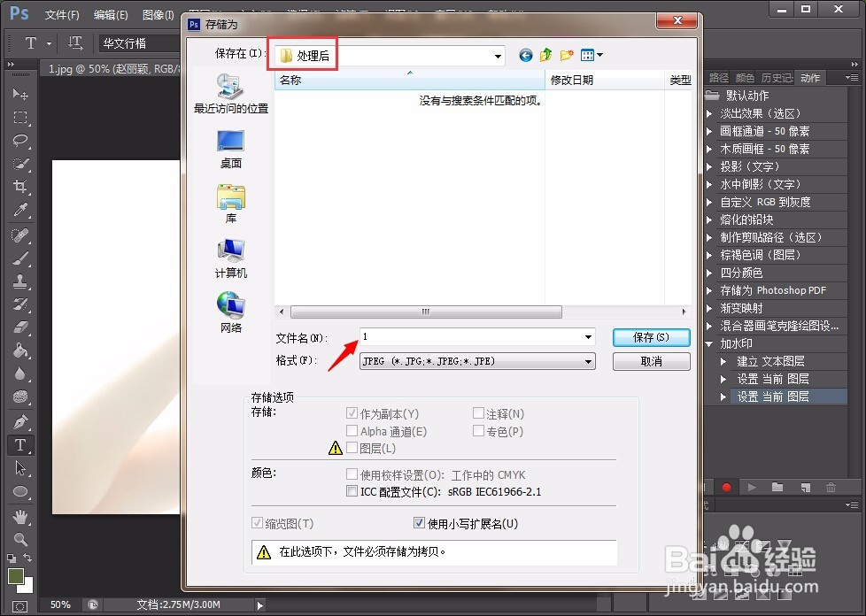
Task: Toggle the 专色 checkbox
Action: pos(478,430)
